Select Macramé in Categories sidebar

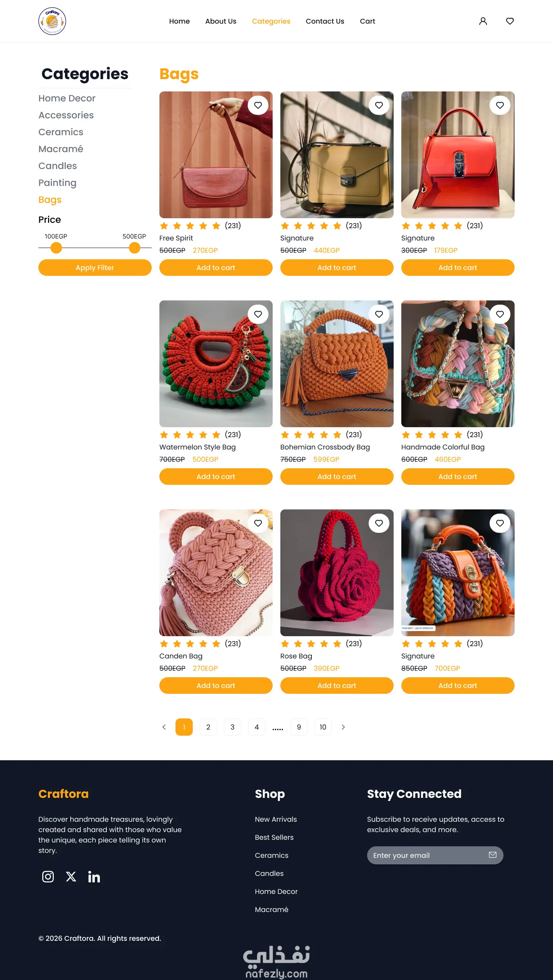click(61, 149)
